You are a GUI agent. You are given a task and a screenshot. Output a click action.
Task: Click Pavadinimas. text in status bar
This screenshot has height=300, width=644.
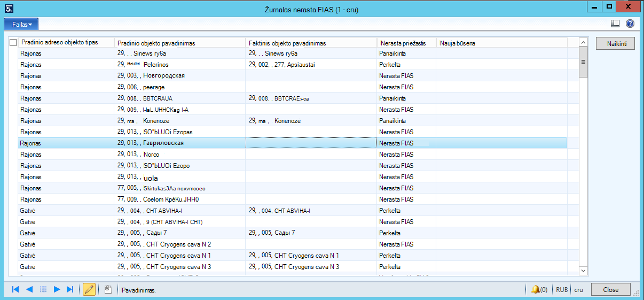[x=139, y=290]
